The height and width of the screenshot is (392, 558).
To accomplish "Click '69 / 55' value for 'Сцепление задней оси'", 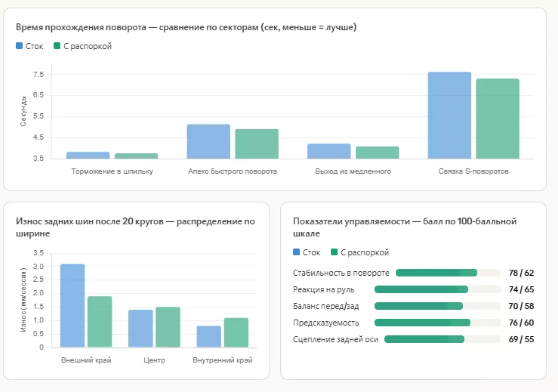I will pos(521,339).
